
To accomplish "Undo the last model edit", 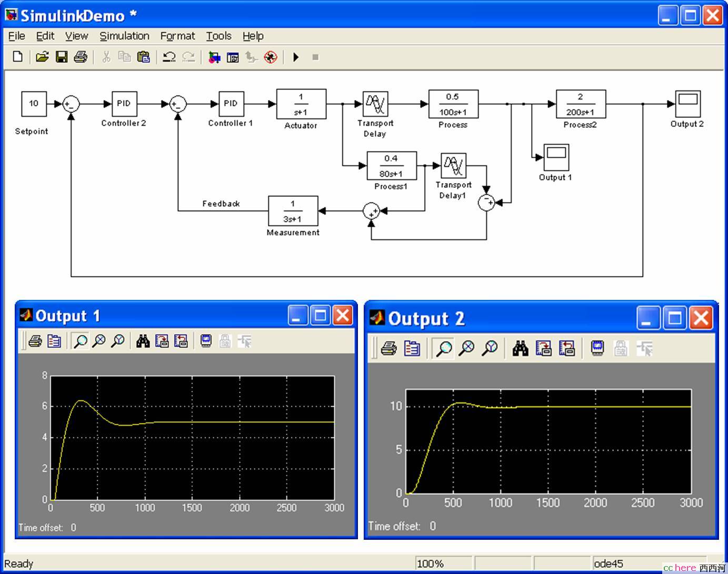I will pyautogui.click(x=169, y=57).
